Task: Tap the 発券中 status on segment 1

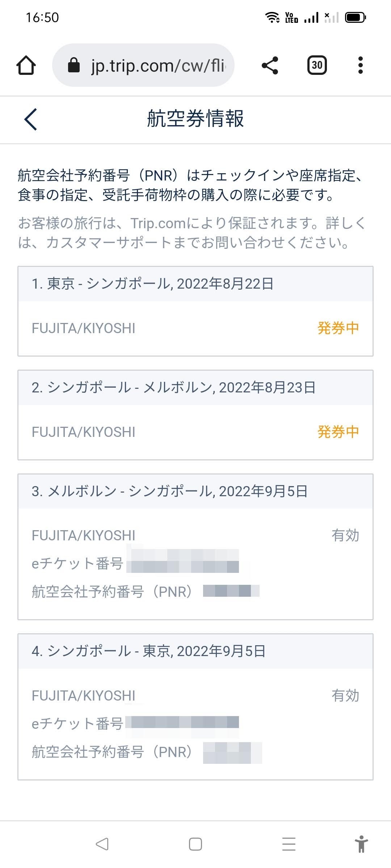Action: click(x=338, y=328)
